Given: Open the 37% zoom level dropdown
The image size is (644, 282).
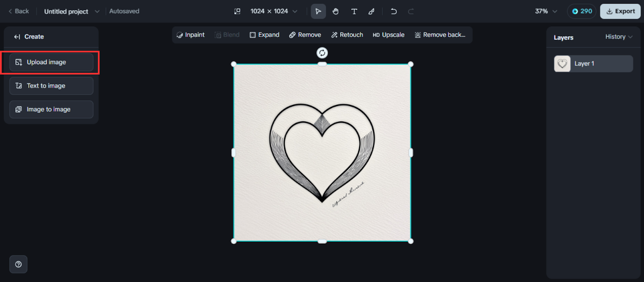Looking at the screenshot, I should (x=546, y=11).
